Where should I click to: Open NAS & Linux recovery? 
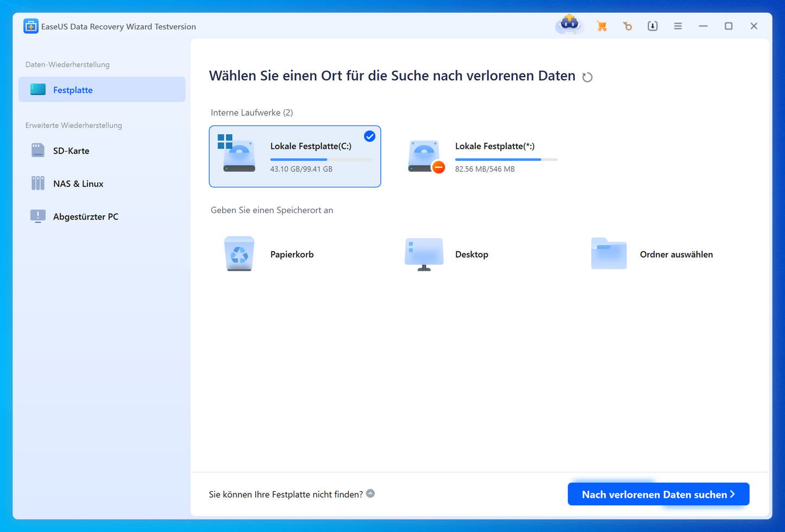click(78, 184)
